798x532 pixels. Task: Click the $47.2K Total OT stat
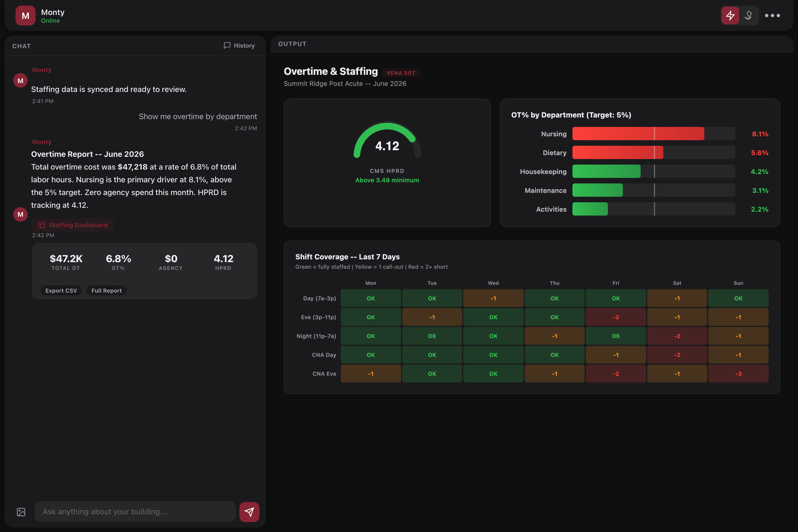(66, 262)
